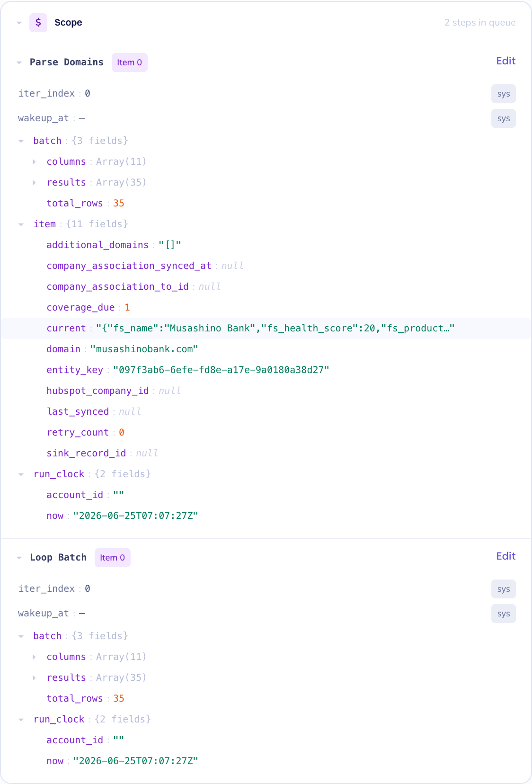
Task: Expand columns array under Loop Batch
Action: click(34, 657)
